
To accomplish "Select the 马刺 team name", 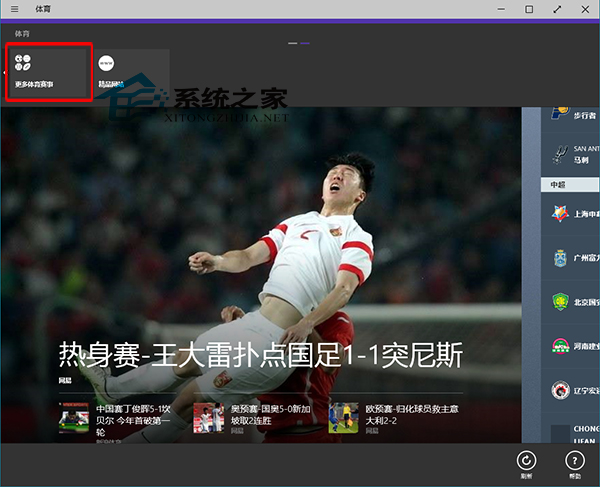I will [x=581, y=160].
